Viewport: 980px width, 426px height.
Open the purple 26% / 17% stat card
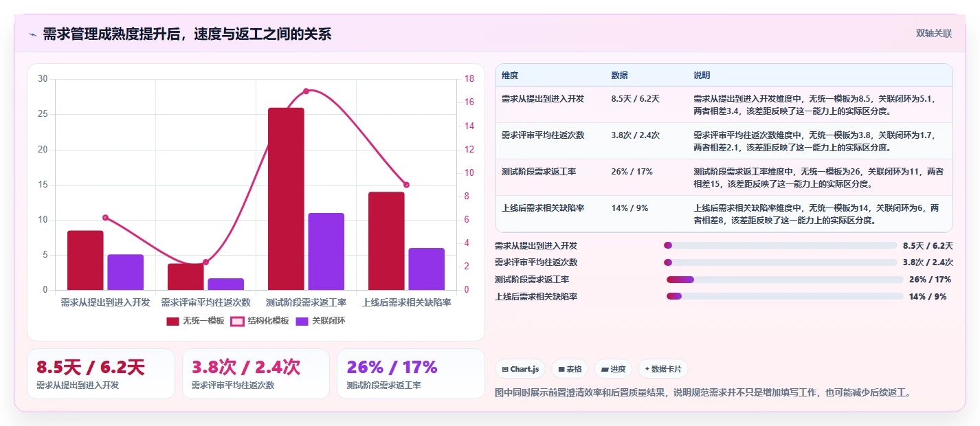point(411,374)
